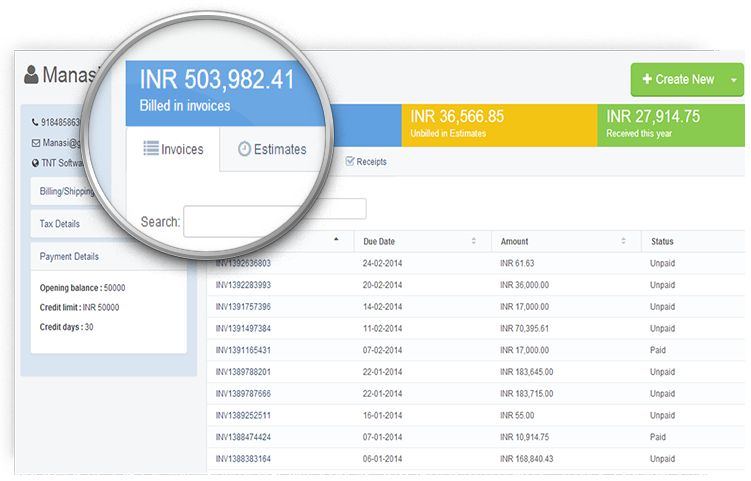Click due date 07-01-2014
The height and width of the screenshot is (481, 751).
pyautogui.click(x=382, y=437)
